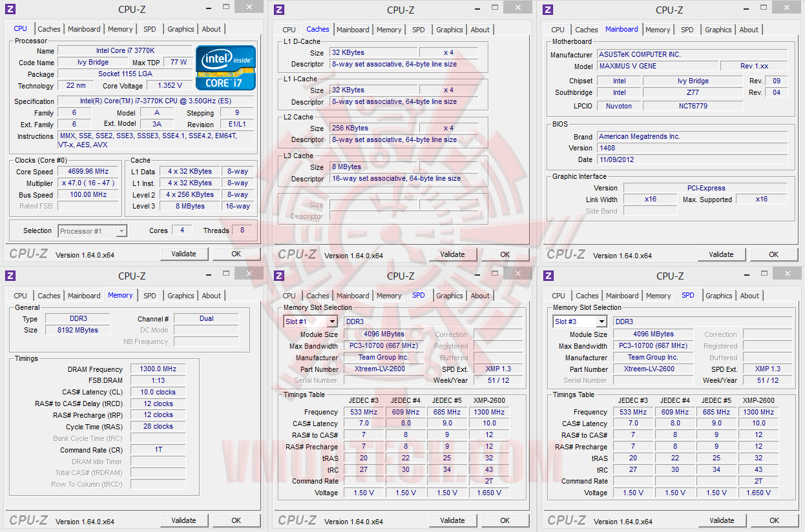Click the CPU-Z app icon in the Mainboard window title bar
805x532 pixels.
pos(548,9)
